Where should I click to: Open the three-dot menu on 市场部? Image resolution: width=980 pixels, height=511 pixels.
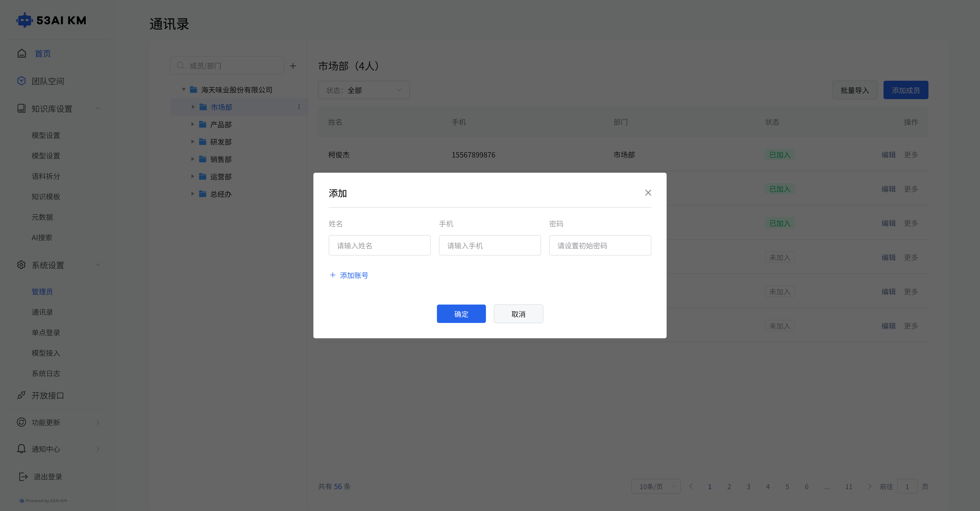point(299,107)
